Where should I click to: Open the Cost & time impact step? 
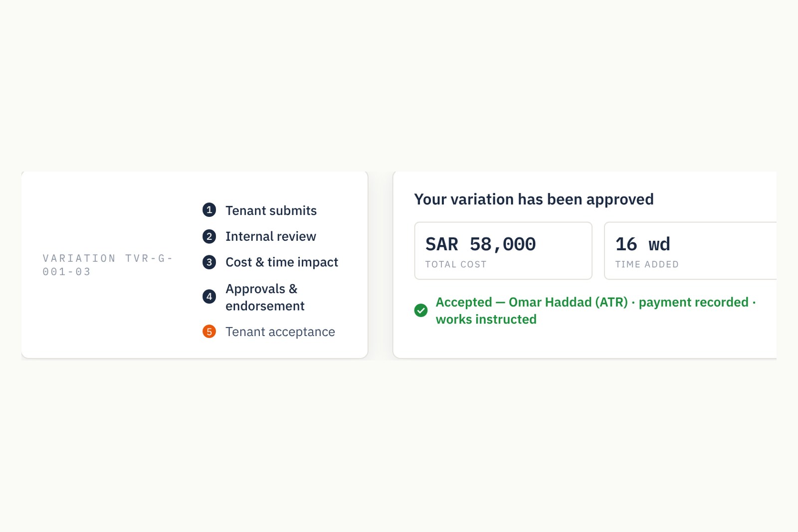coord(282,262)
